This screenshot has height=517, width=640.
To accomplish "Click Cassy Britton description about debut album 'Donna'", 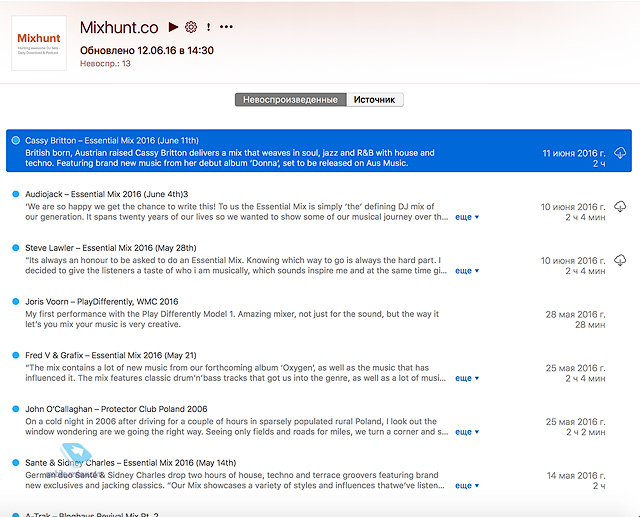I will click(230, 158).
